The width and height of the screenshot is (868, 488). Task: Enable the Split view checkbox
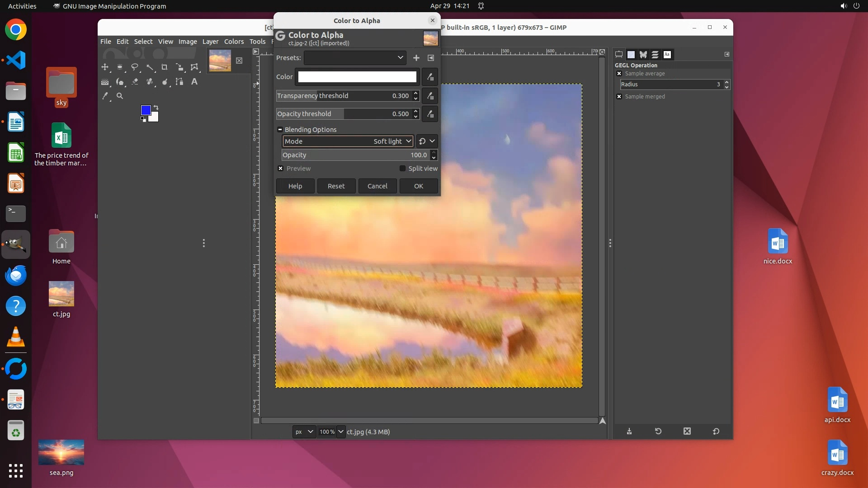click(402, 169)
